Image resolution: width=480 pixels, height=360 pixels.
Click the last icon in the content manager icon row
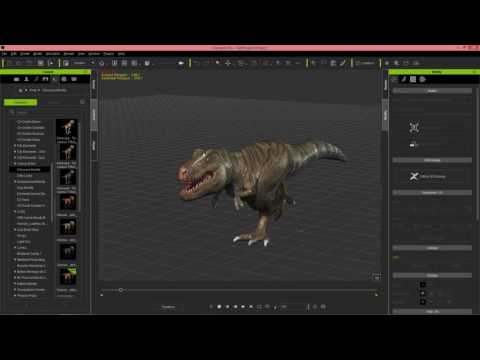click(74, 79)
